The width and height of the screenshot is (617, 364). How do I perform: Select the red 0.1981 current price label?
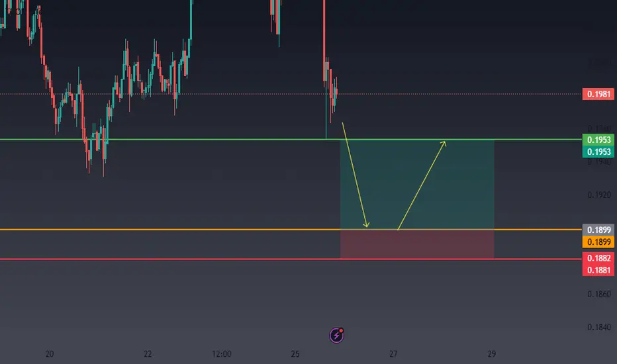[598, 94]
